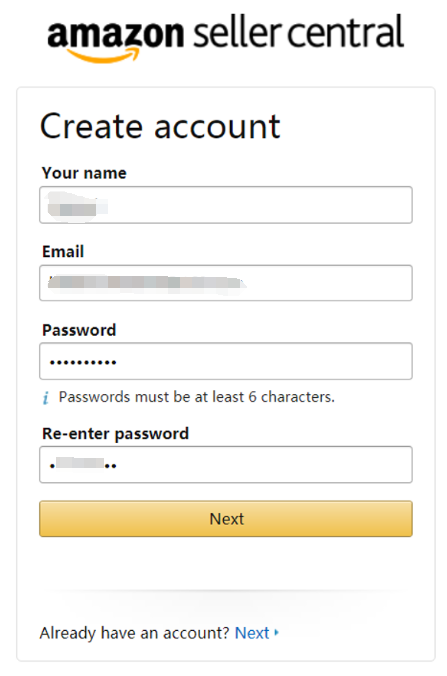Click the orange Amazon smile arrow
This screenshot has height=676, width=447.
click(103, 55)
